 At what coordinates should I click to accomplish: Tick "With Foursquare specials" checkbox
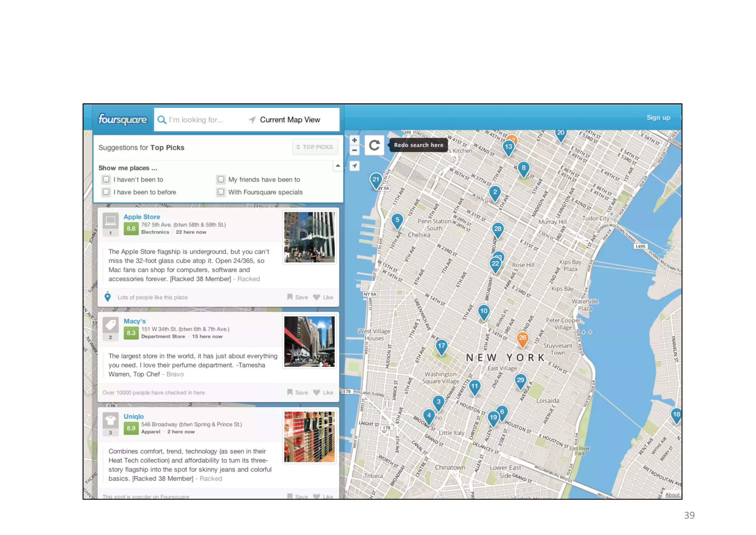[x=221, y=192]
